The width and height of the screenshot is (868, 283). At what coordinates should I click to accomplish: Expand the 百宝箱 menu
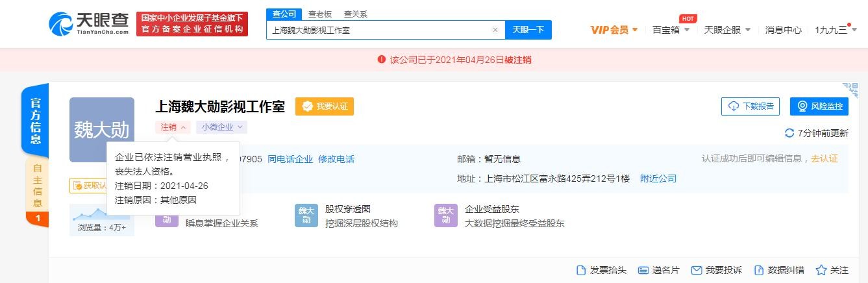671,30
